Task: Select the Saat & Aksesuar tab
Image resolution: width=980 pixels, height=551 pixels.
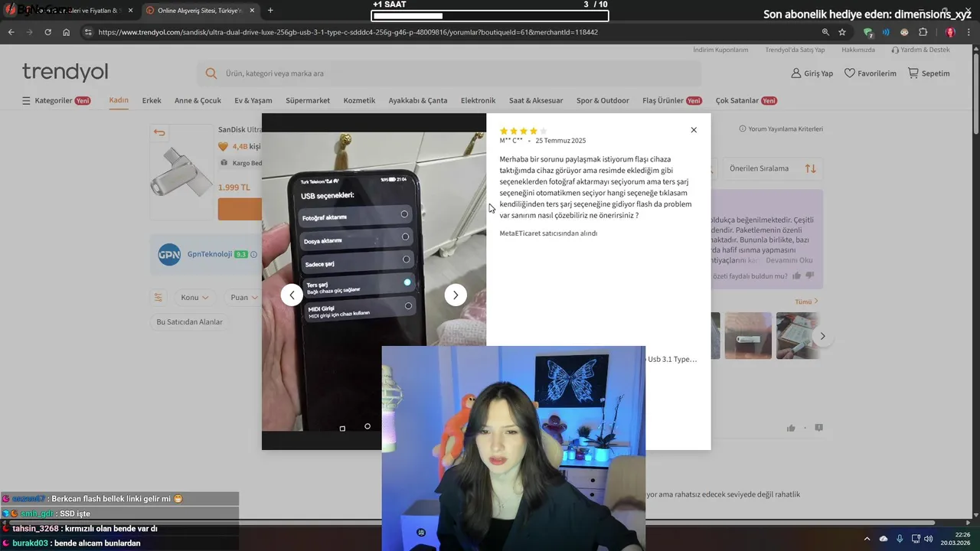Action: (x=536, y=100)
